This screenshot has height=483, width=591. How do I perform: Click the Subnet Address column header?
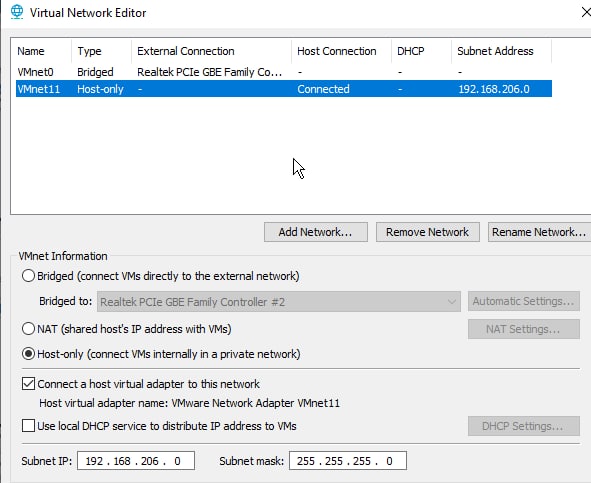coord(501,51)
